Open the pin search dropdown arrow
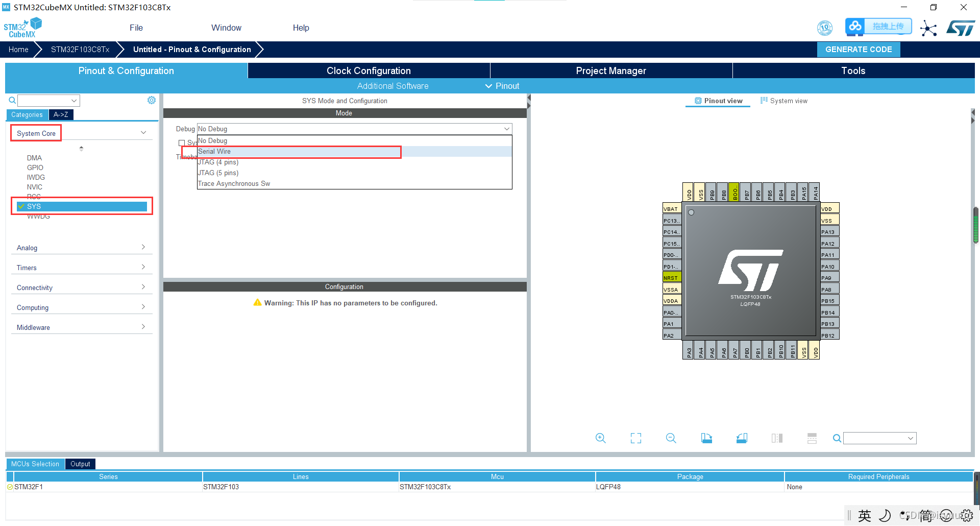Image resolution: width=980 pixels, height=526 pixels. click(x=911, y=438)
